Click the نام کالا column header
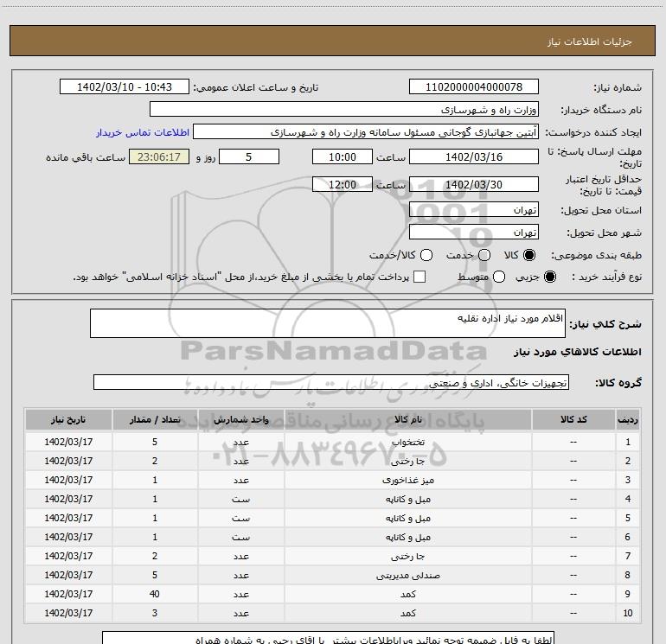The image size is (666, 644). tap(407, 420)
